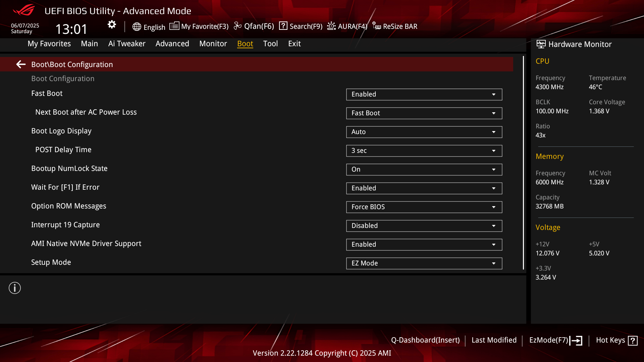The image size is (644, 362).
Task: Click the settings gear icon near clock
Action: [112, 24]
